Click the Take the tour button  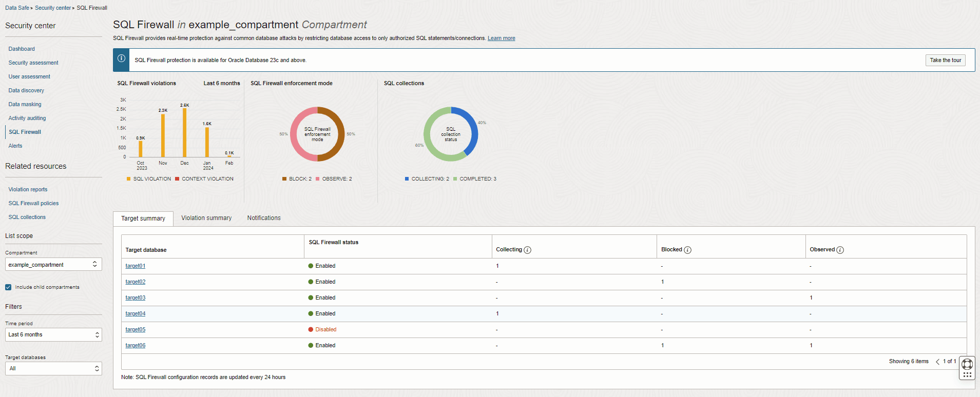click(945, 61)
